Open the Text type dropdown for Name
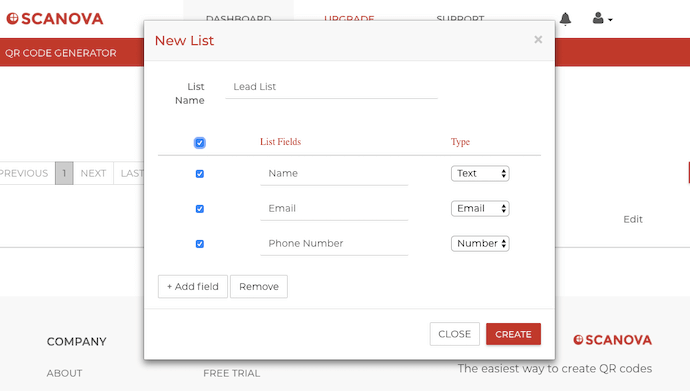 480,173
